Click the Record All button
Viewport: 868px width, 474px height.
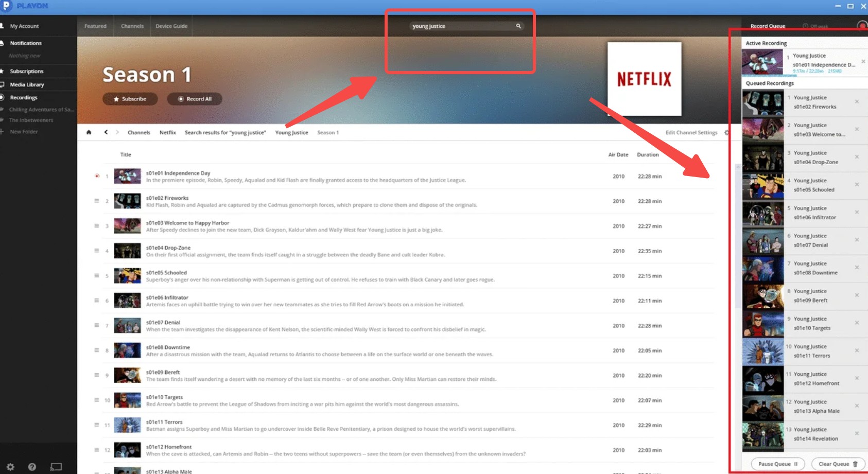(195, 99)
